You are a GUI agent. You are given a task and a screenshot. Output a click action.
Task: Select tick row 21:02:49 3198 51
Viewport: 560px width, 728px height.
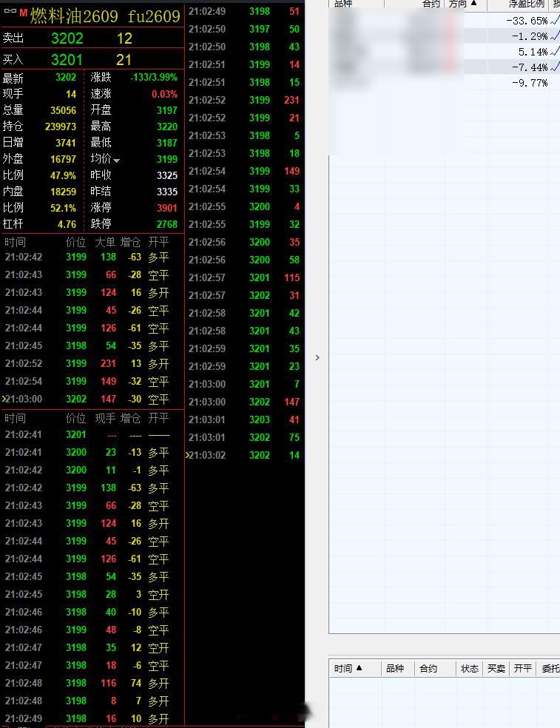[245, 11]
